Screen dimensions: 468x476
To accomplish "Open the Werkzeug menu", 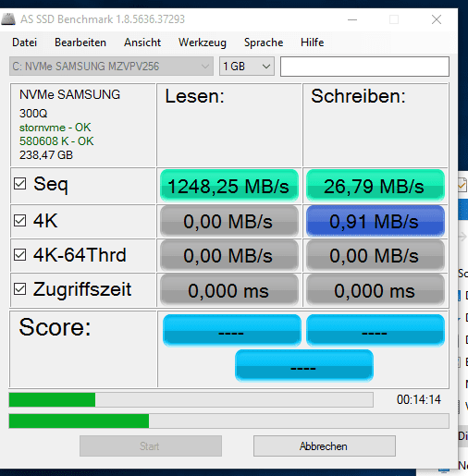I will 203,43.
